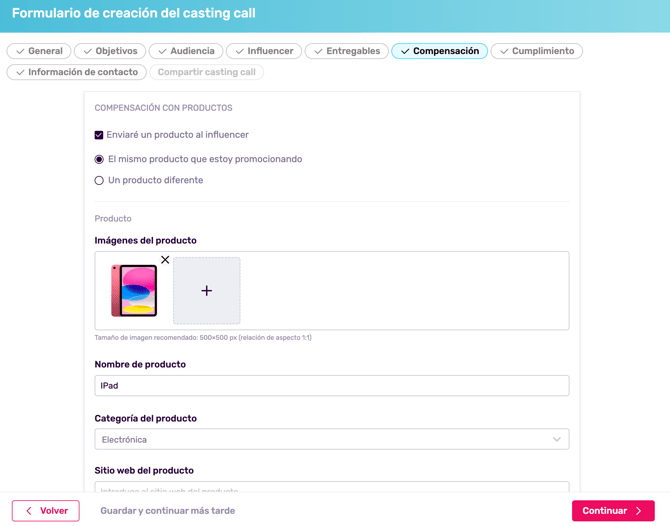Click the iPad product thumbnail
670x526 pixels.
pyautogui.click(x=134, y=291)
